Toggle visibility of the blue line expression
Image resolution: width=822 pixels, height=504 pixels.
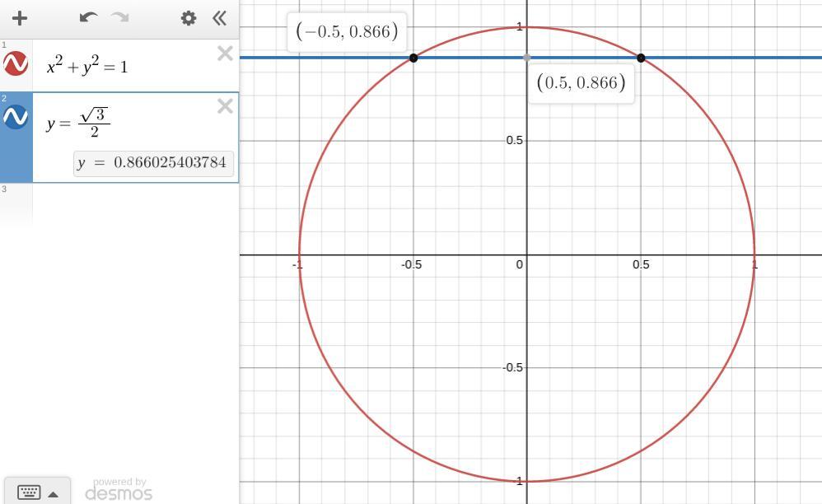[x=16, y=117]
